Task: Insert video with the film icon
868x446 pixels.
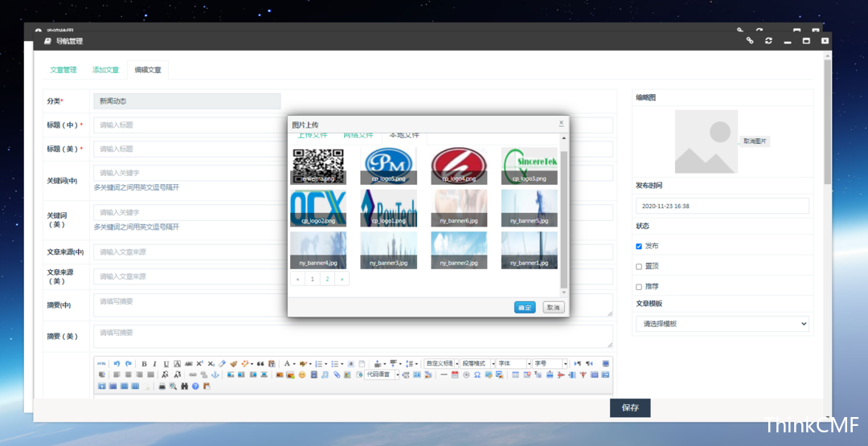Action: tap(314, 374)
